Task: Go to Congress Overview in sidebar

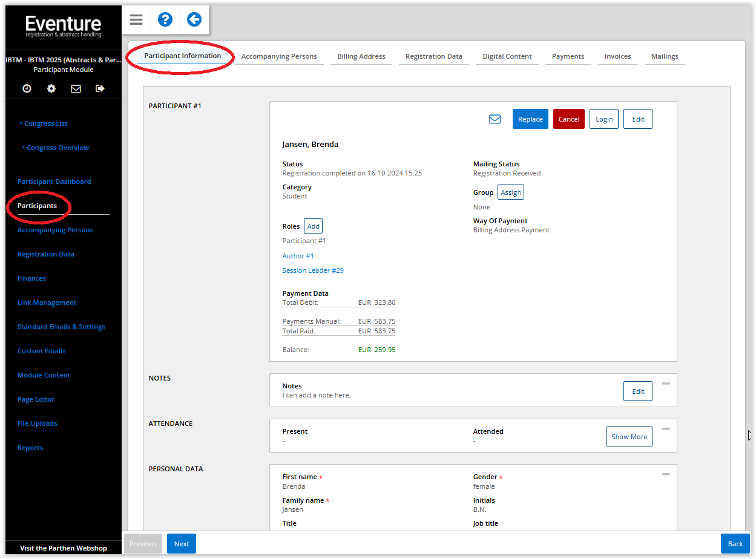Action: pyautogui.click(x=58, y=148)
